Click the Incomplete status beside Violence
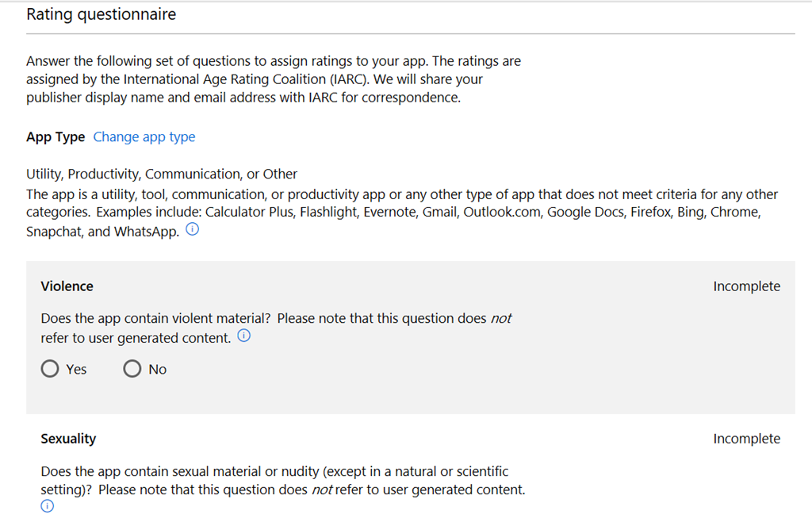 [x=746, y=286]
